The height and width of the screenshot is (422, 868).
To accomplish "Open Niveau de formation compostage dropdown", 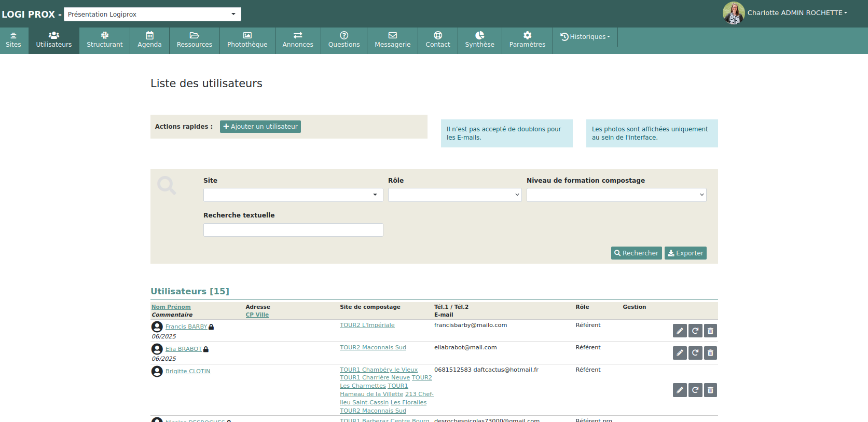I will [x=616, y=195].
